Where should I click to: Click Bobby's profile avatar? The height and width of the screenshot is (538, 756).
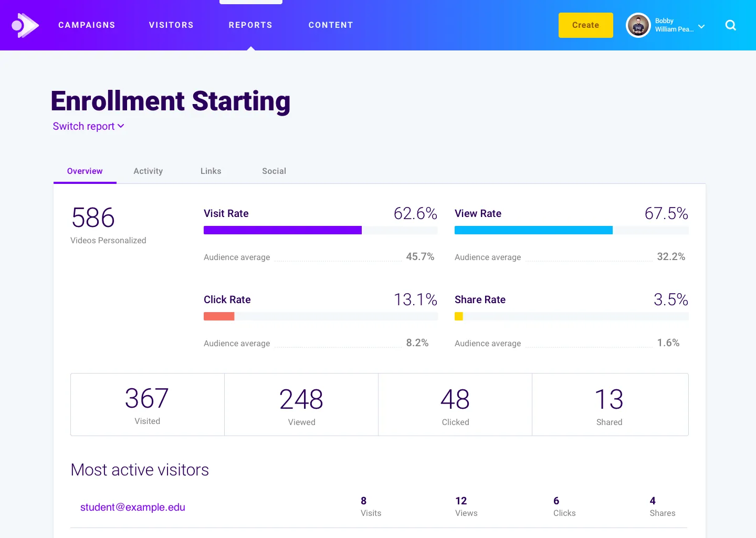(x=638, y=25)
